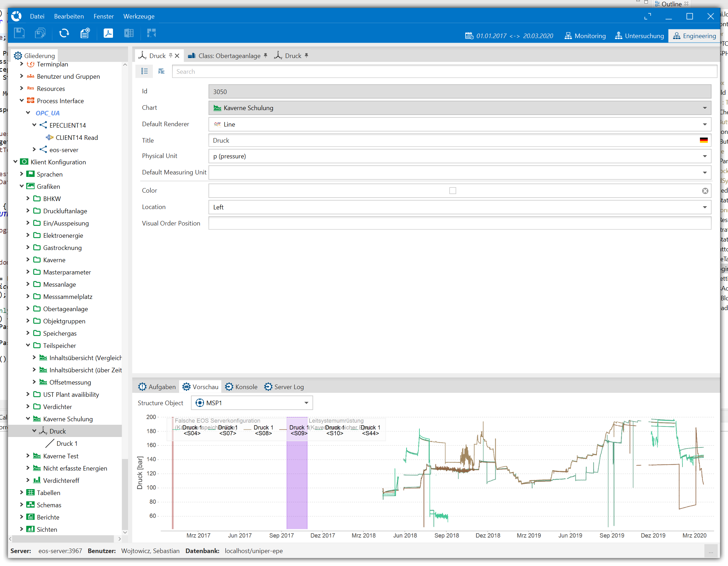Screen dimensions: 728x566
Task: Click the Title field containing Druck
Action: point(460,140)
